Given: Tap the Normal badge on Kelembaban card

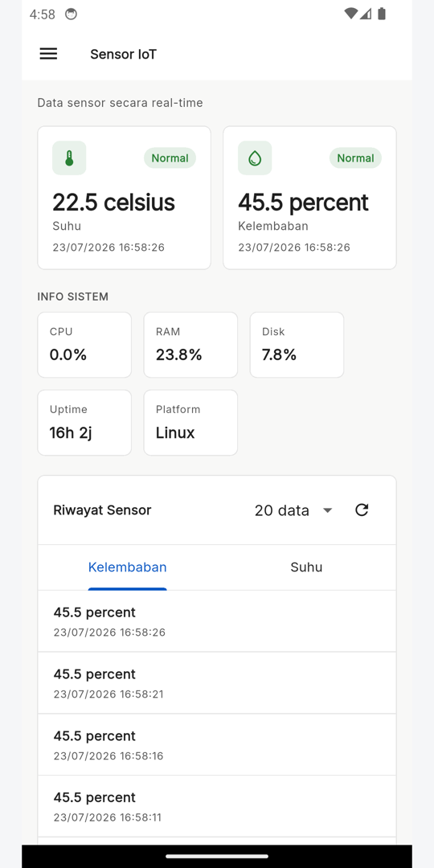Looking at the screenshot, I should 355,158.
